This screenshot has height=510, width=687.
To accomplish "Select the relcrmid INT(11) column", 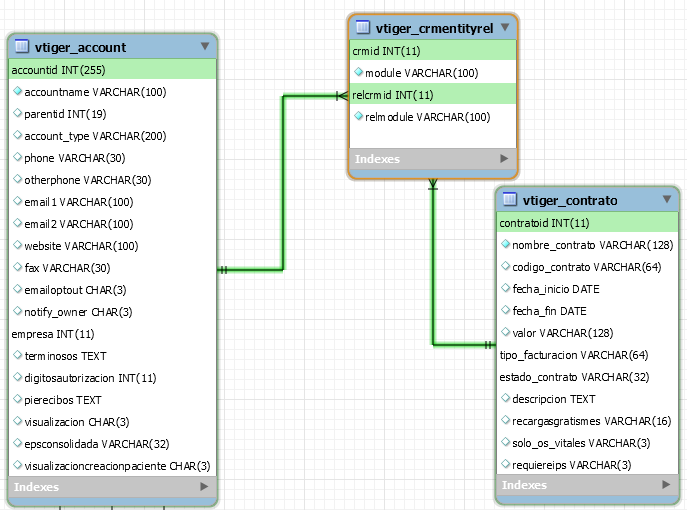I will click(x=433, y=95).
